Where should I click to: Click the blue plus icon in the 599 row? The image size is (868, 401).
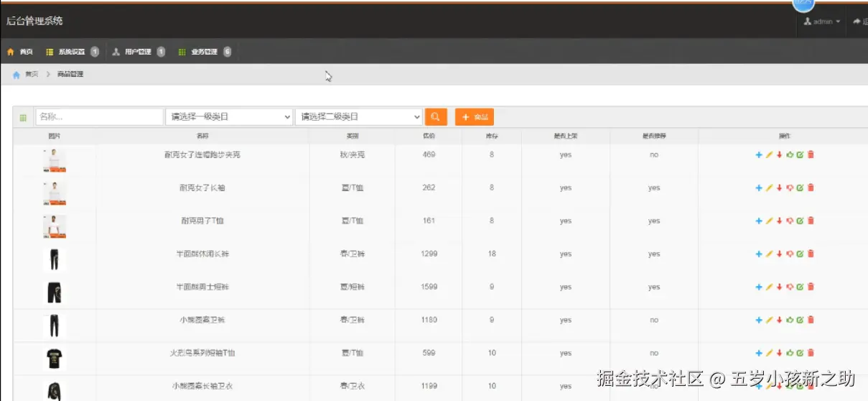tap(759, 353)
